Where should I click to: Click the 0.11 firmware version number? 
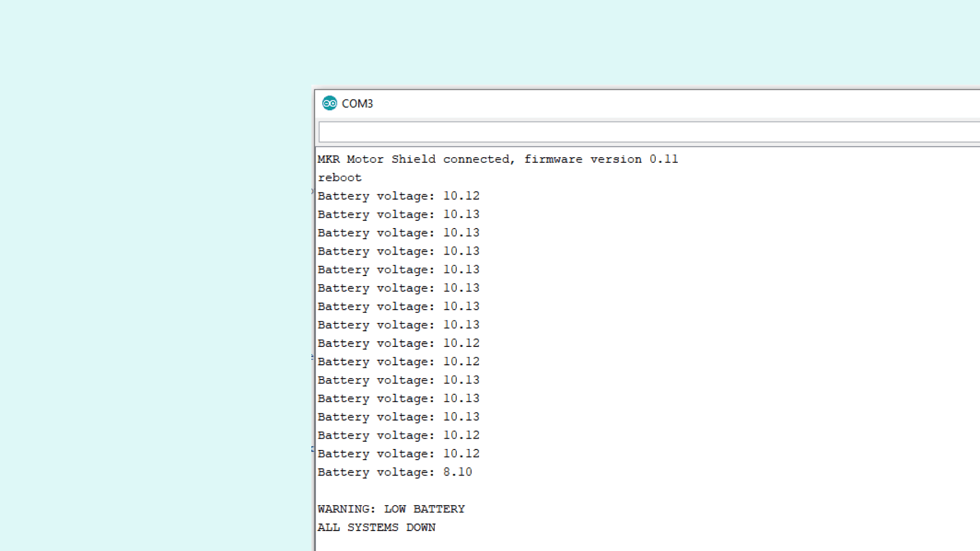click(x=664, y=159)
